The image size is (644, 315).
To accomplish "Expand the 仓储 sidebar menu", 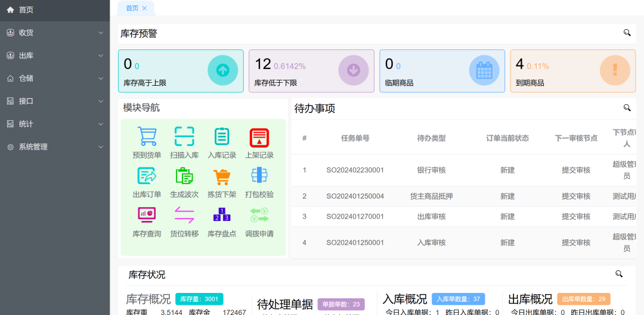I will tap(55, 78).
